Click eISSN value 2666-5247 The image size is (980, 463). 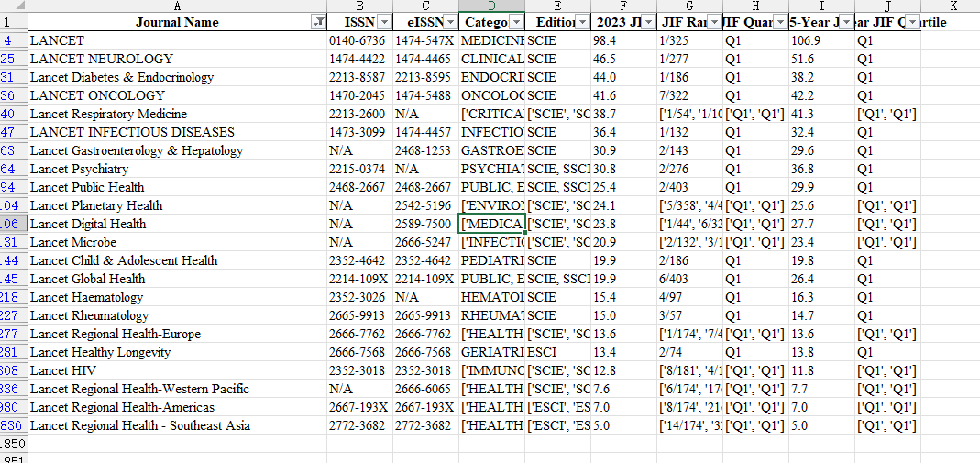pyautogui.click(x=426, y=242)
